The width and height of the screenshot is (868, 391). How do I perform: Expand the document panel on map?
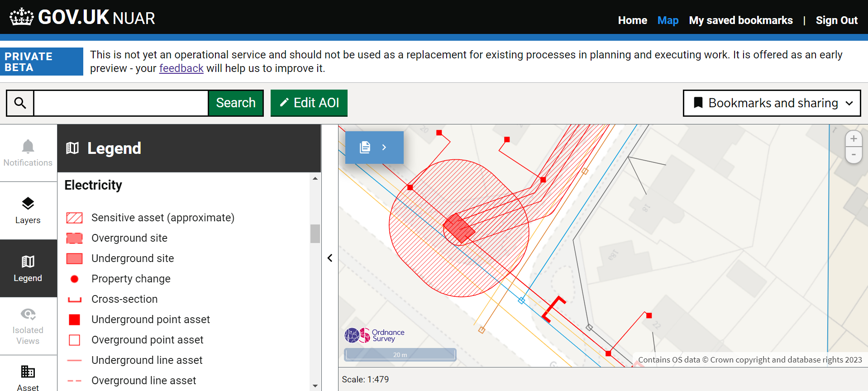[x=374, y=148]
